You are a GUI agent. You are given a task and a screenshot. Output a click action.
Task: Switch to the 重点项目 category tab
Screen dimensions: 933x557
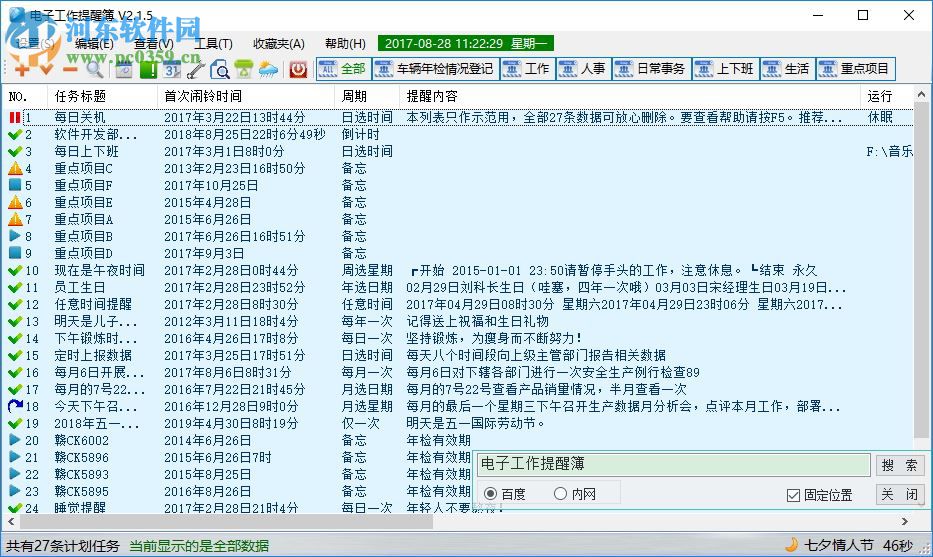[x=856, y=69]
